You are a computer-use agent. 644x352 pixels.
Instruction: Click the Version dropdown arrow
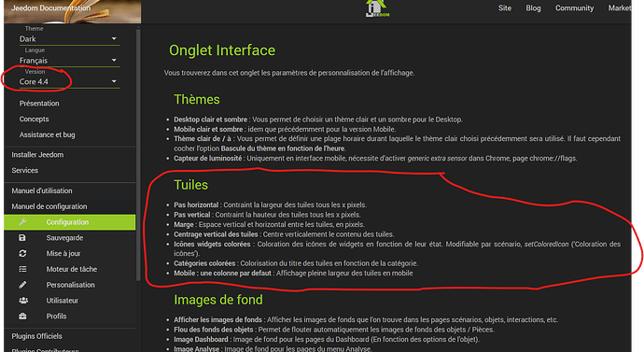114,81
